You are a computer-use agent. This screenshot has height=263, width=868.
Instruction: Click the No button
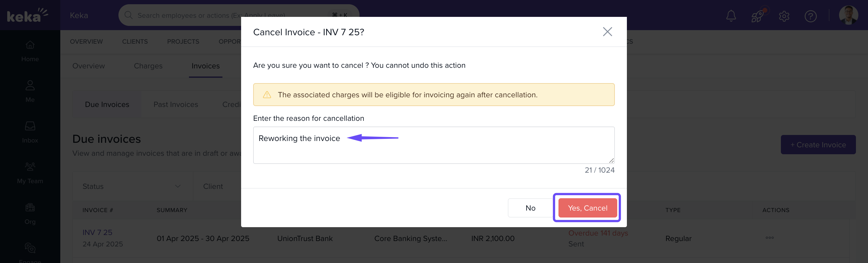click(x=530, y=208)
